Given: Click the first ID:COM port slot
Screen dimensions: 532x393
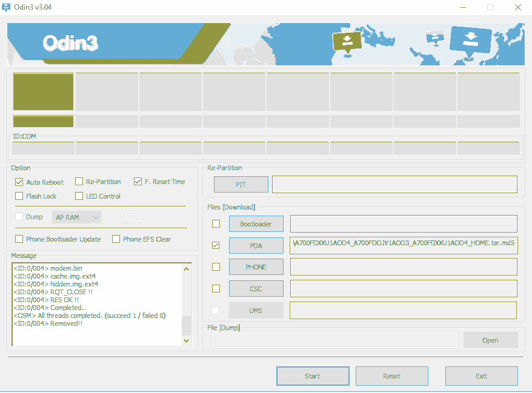Looking at the screenshot, I should (x=43, y=148).
